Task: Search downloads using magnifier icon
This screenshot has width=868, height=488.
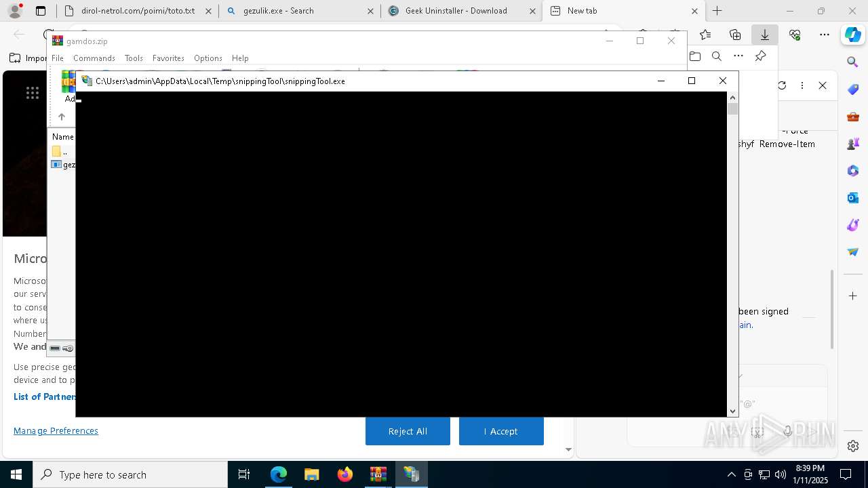Action: click(717, 56)
